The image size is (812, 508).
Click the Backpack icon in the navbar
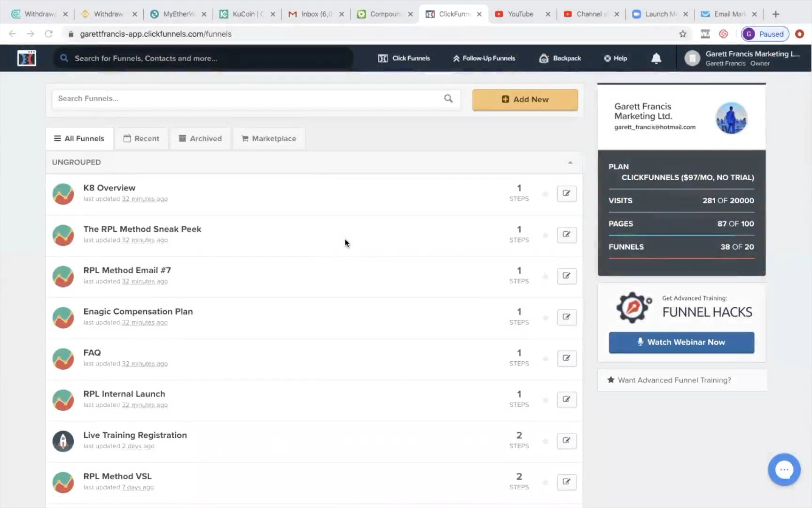point(545,58)
